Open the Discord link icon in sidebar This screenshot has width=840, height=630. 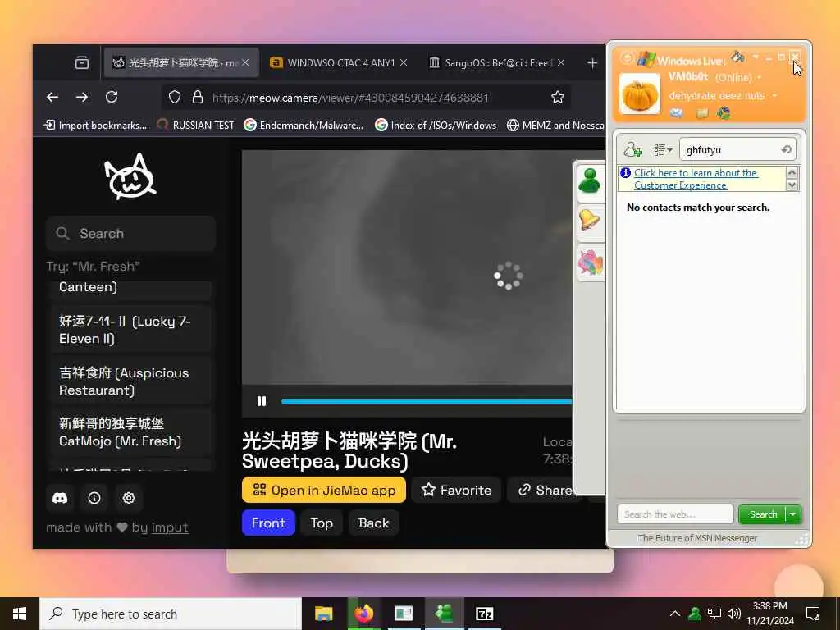click(x=60, y=498)
